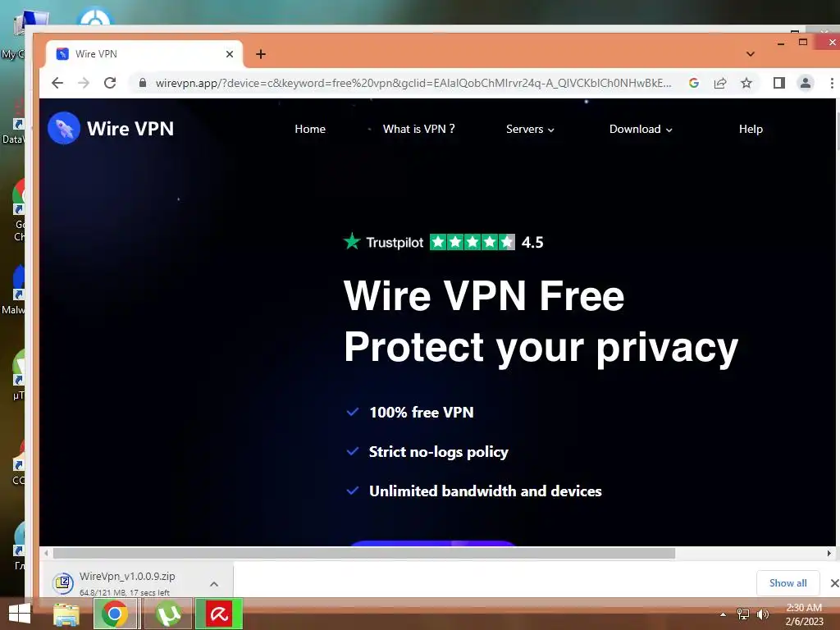Add a new browser tab
Screen dimensions: 840x630
coord(261,54)
